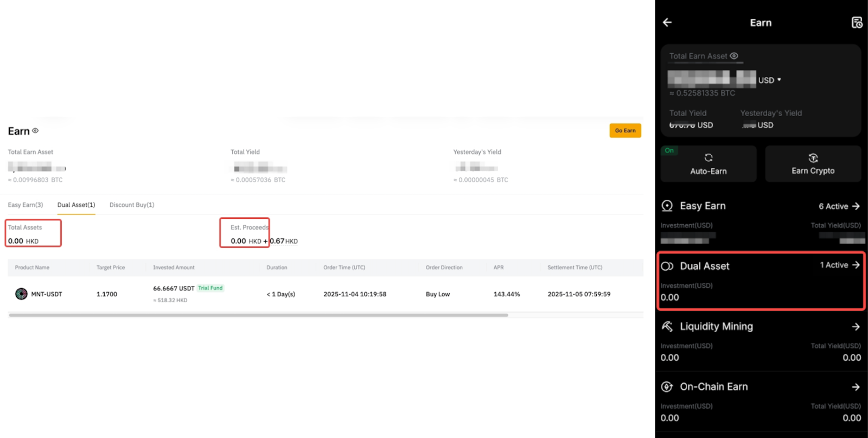The image size is (868, 438).
Task: Click the Easy Earn section icon
Action: click(x=667, y=206)
